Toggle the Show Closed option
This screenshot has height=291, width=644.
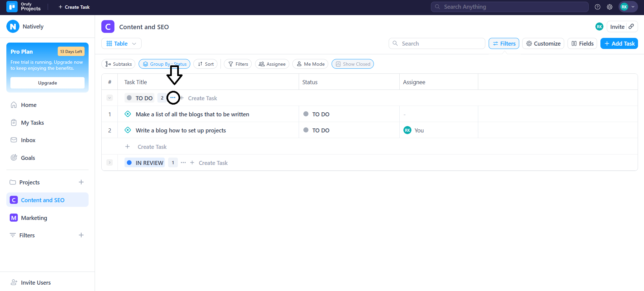(x=352, y=64)
